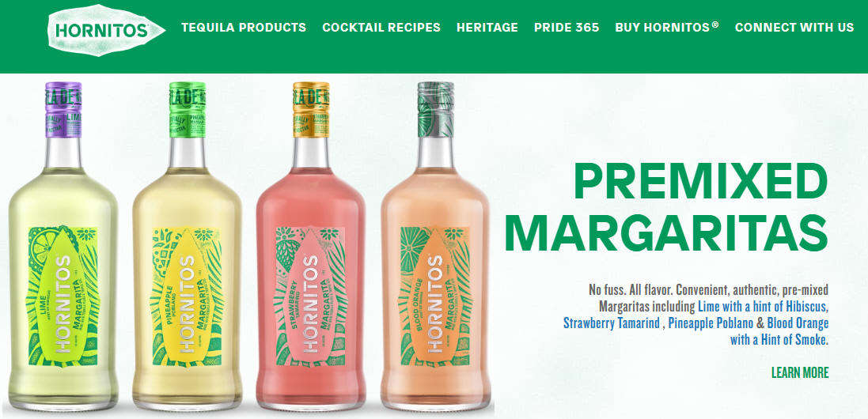Go to the Heritage page

click(x=487, y=28)
